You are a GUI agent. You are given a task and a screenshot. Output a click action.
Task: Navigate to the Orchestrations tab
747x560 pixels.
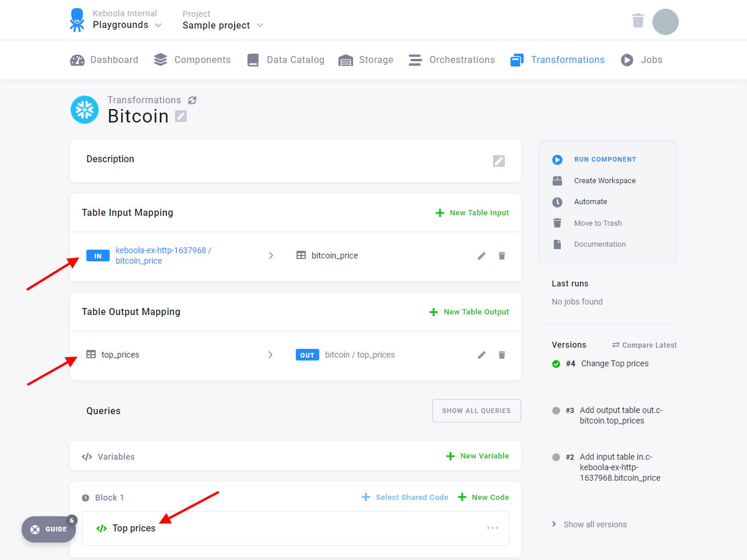pyautogui.click(x=452, y=60)
